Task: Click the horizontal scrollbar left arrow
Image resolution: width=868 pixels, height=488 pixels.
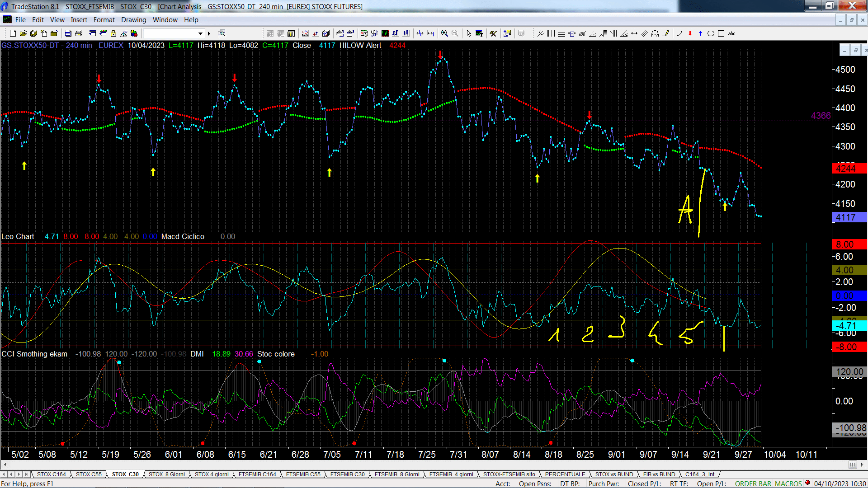Action: coord(5,465)
